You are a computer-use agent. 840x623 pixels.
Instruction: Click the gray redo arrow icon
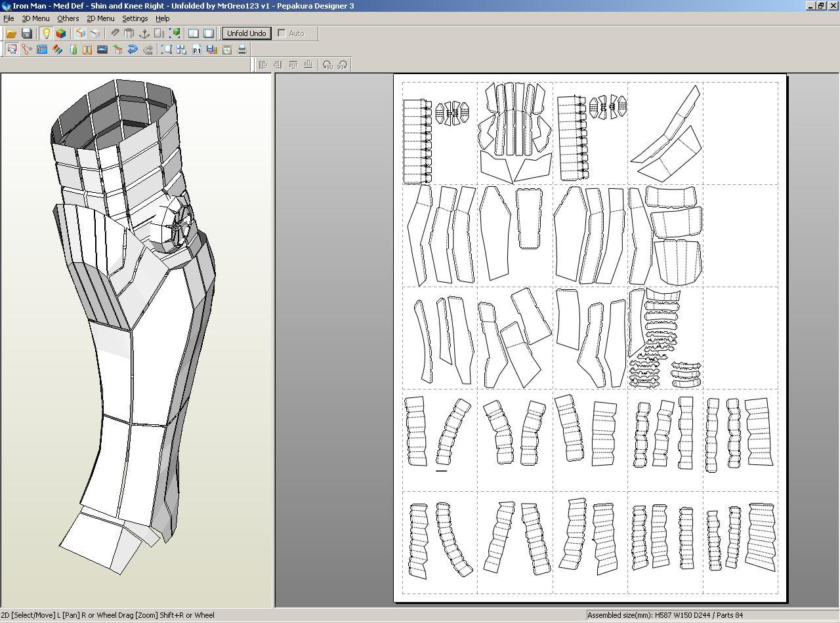(148, 49)
